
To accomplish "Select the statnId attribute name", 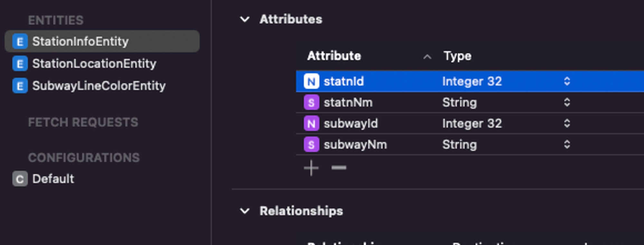I will click(344, 81).
